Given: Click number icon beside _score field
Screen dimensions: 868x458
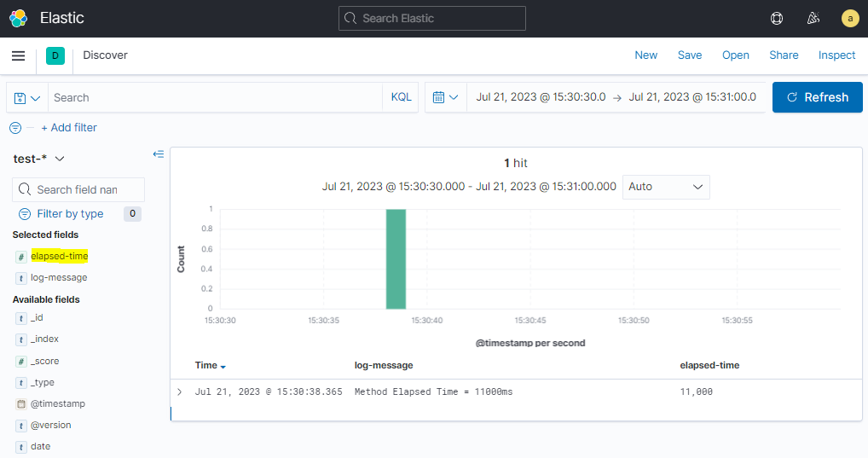Looking at the screenshot, I should 21,362.
